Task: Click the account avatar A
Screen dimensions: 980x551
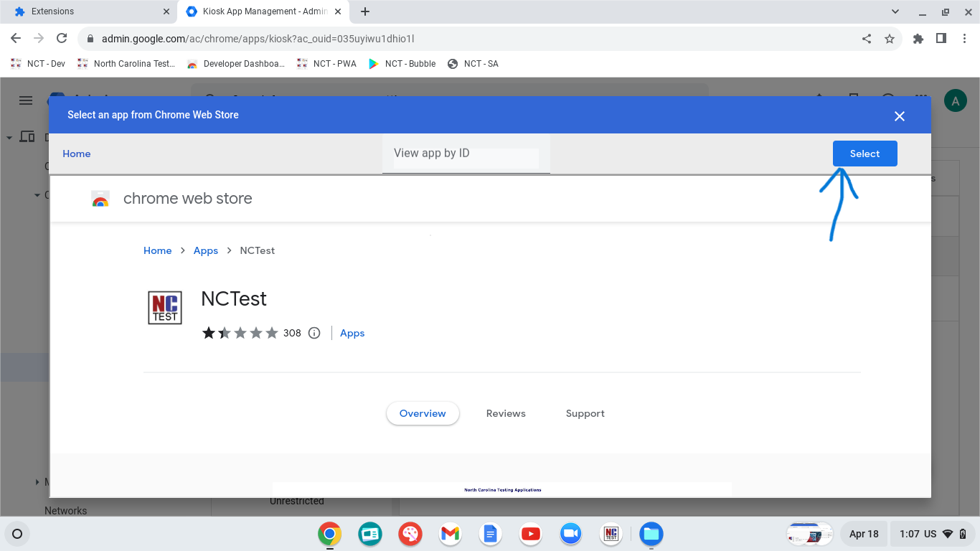Action: point(956,101)
